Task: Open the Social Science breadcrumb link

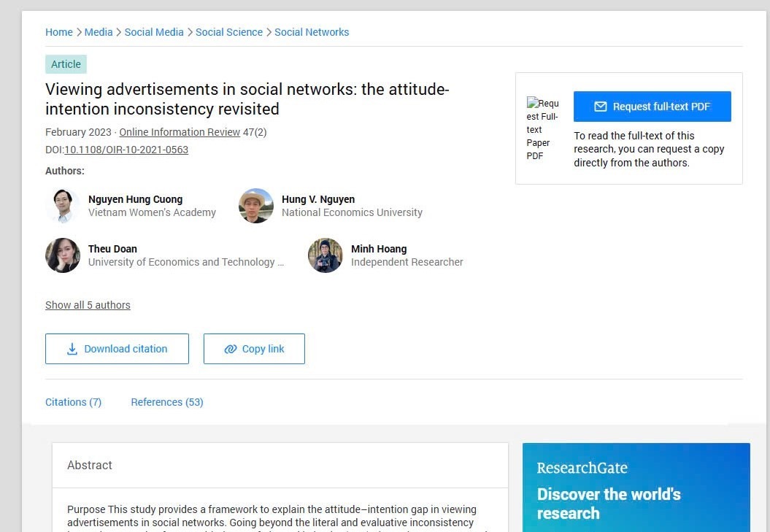Action: coord(229,32)
